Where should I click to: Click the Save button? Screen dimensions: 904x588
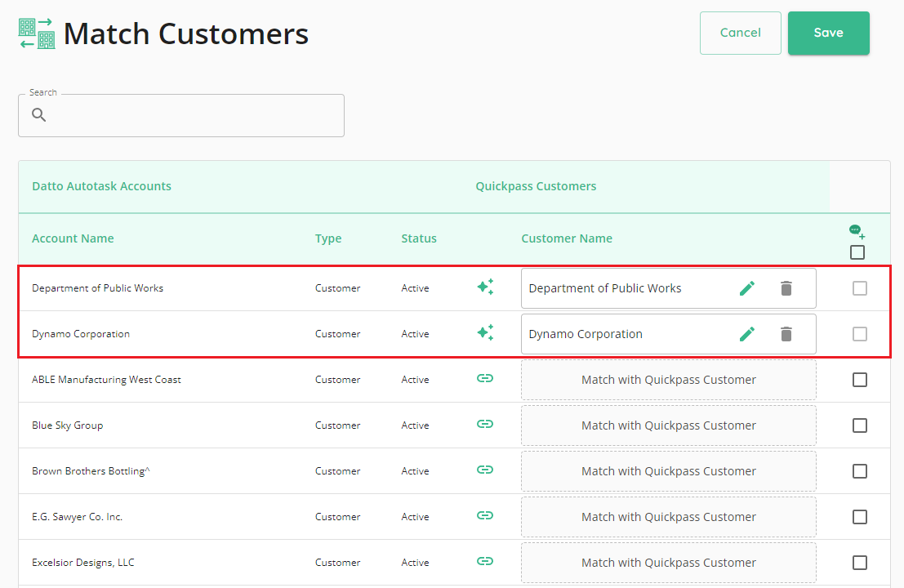click(x=829, y=33)
